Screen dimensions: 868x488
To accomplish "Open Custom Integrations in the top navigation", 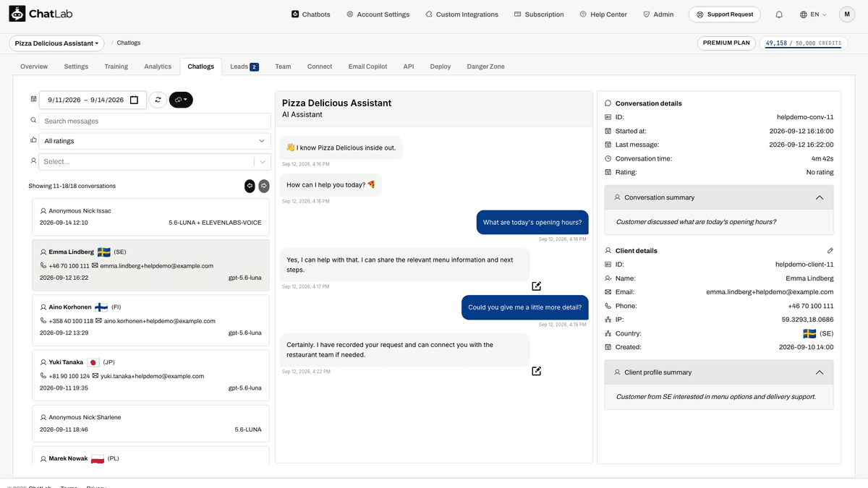I will pyautogui.click(x=461, y=14).
